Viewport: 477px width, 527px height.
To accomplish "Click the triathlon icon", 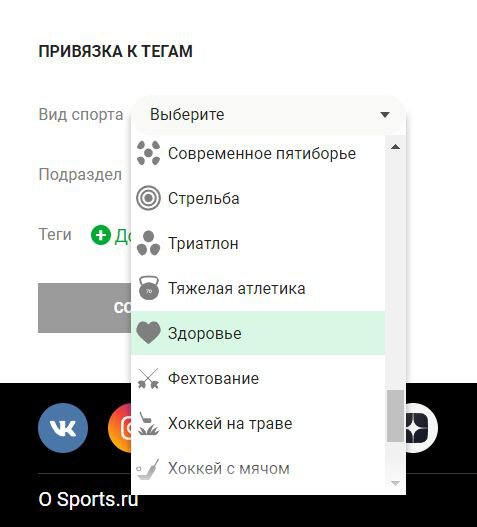I will [148, 243].
